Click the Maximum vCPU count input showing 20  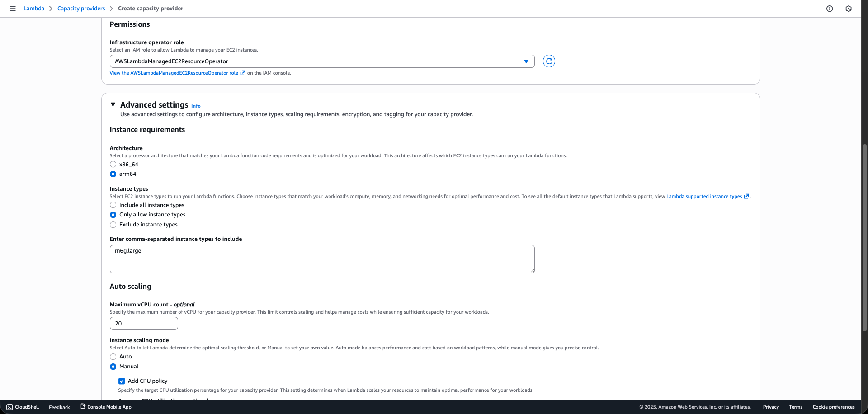pos(143,323)
